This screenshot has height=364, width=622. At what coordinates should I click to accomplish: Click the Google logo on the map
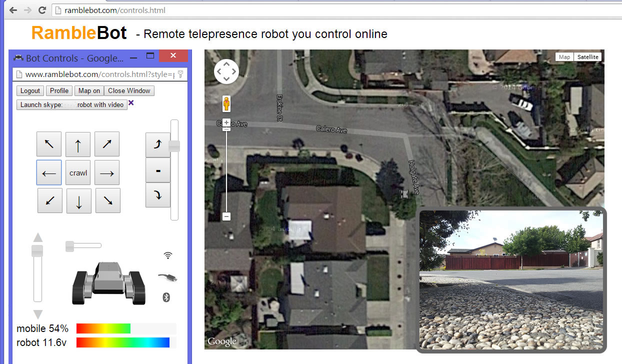click(x=222, y=341)
